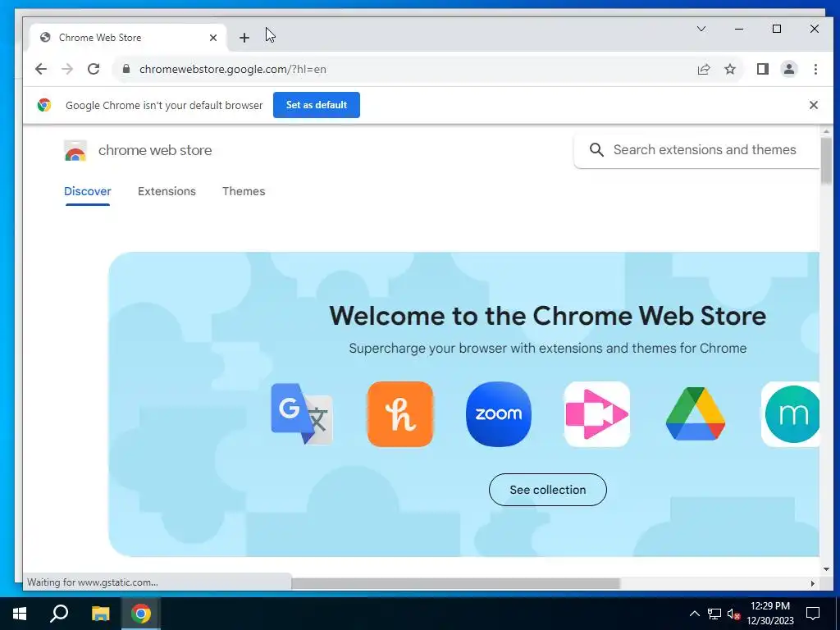The width and height of the screenshot is (840, 630).
Task: Share this page icon in address bar
Action: [703, 69]
